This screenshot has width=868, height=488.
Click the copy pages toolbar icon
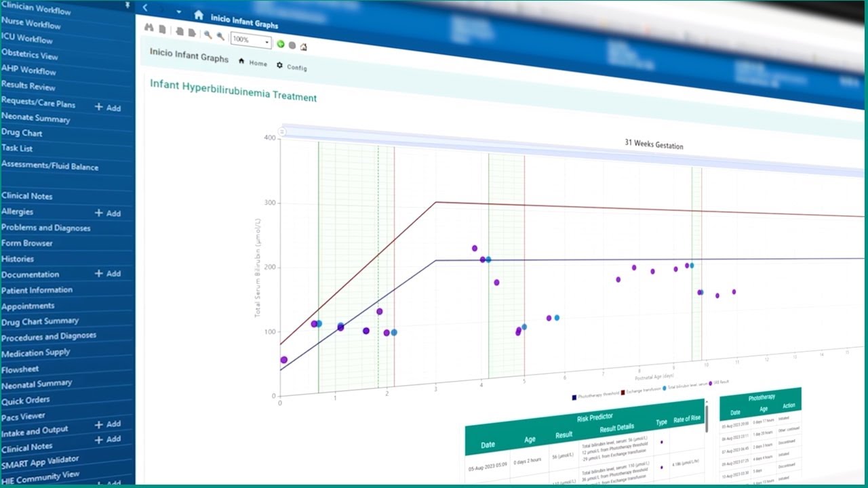tap(180, 31)
